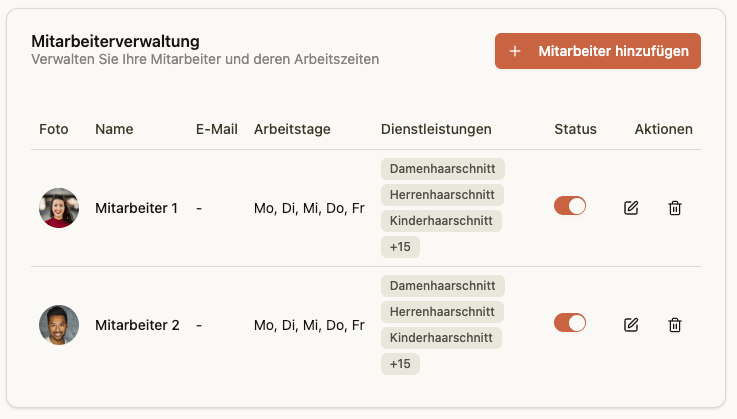This screenshot has height=419, width=737.
Task: Select Damenhaarschnitt tag of Mitarbeiter 1
Action: tap(443, 168)
